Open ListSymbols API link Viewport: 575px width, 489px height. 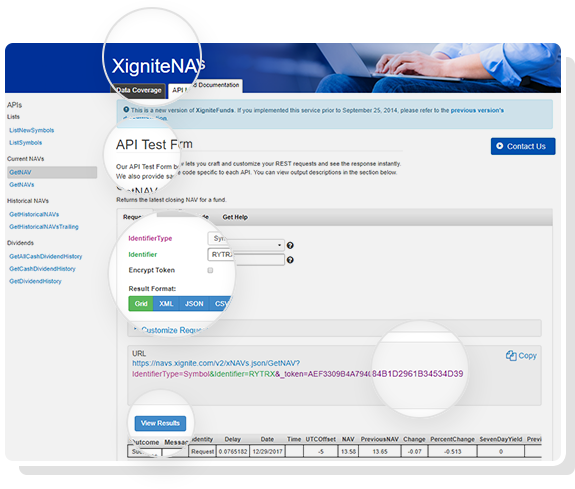26,143
